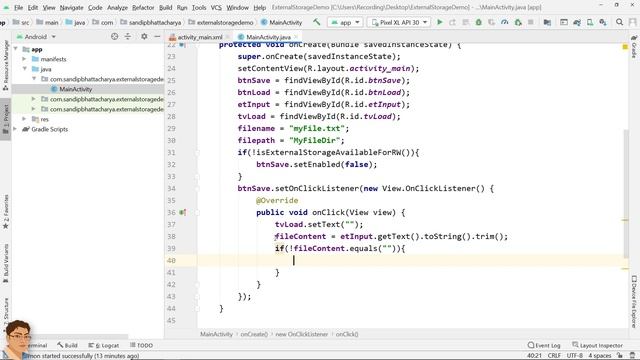Click the read-only lock icon in status bar
The height and width of the screenshot is (360, 640).
(x=620, y=356)
